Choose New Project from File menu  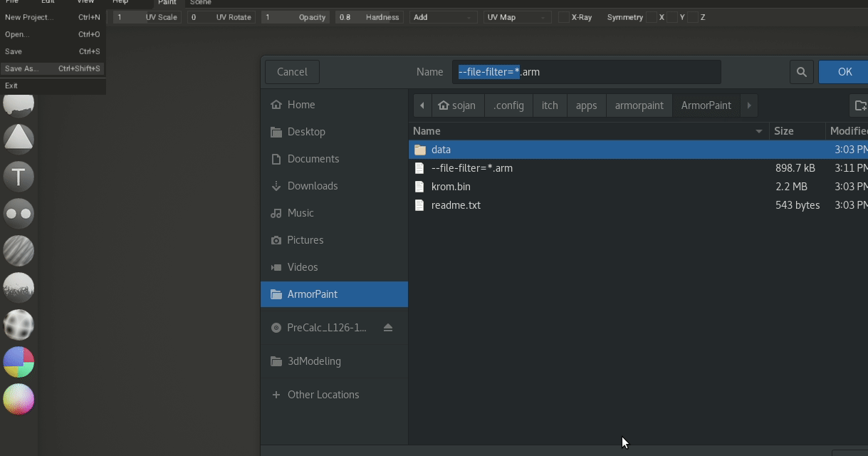(53, 17)
